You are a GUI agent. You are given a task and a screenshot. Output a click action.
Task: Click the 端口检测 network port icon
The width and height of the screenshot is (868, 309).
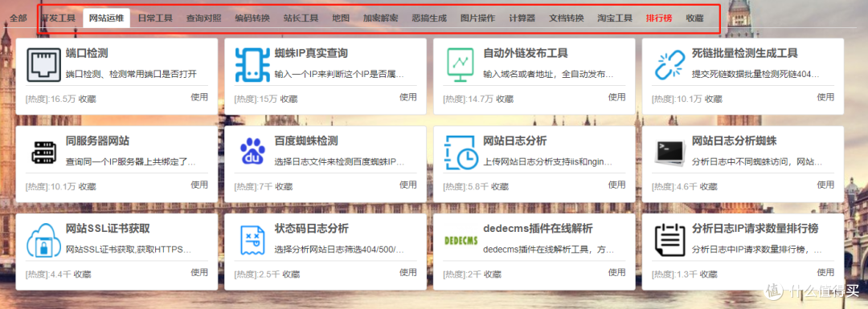click(x=43, y=65)
